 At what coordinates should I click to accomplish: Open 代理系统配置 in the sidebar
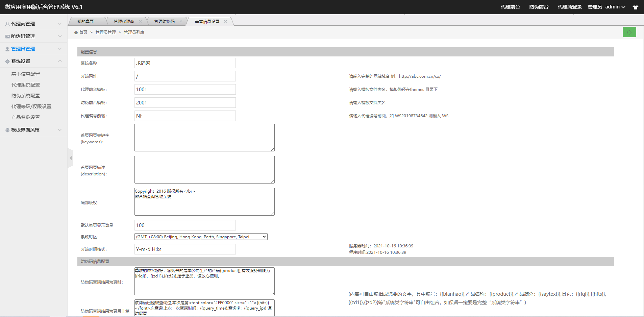coord(26,85)
